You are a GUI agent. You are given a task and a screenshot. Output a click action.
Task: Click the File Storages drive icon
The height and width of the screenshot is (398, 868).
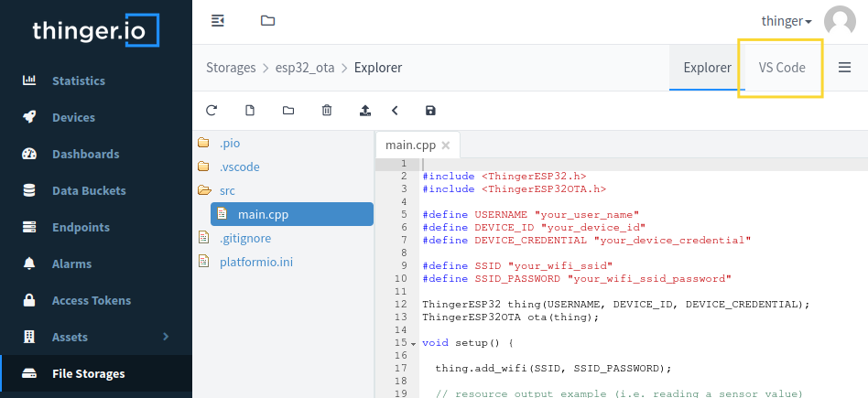[28, 373]
